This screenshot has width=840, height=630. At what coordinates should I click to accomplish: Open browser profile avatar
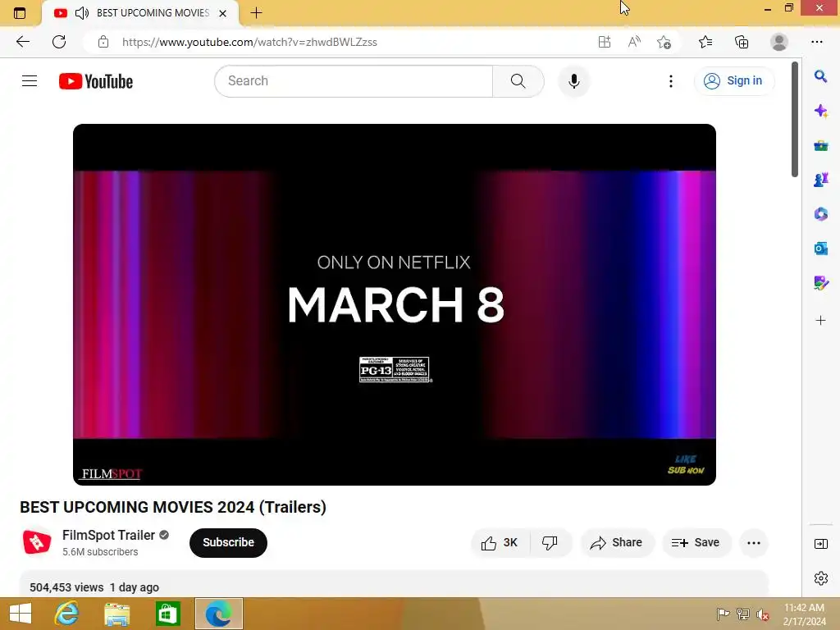pyautogui.click(x=779, y=42)
